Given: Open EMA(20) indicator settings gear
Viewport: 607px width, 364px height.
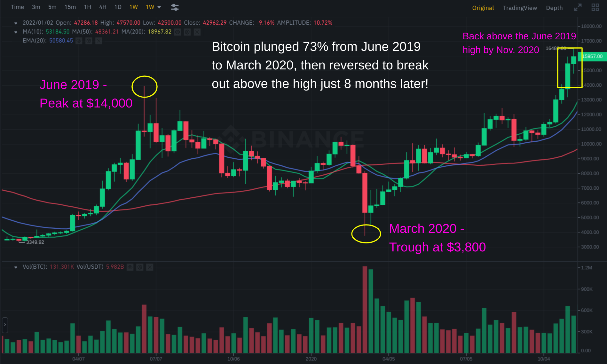Looking at the screenshot, I should [89, 41].
